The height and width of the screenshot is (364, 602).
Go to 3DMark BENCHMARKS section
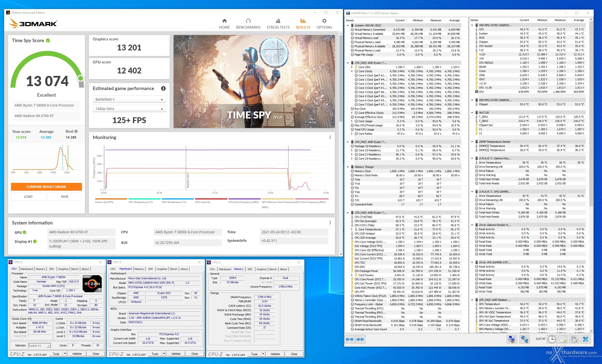coord(248,24)
